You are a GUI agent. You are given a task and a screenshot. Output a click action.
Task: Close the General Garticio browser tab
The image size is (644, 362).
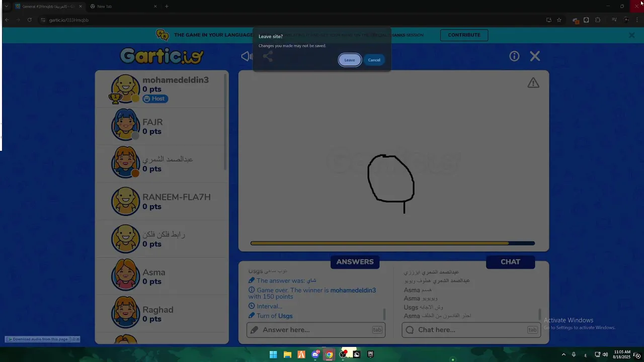[80, 7]
